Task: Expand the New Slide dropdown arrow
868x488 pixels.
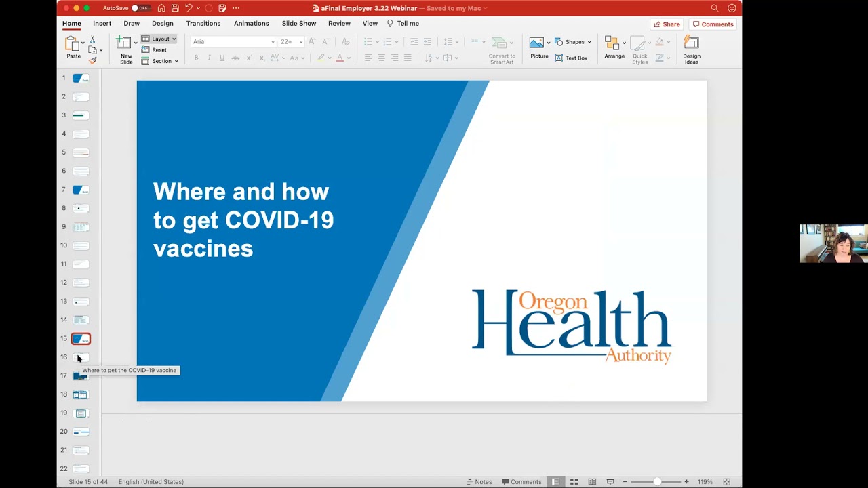Action: point(135,43)
